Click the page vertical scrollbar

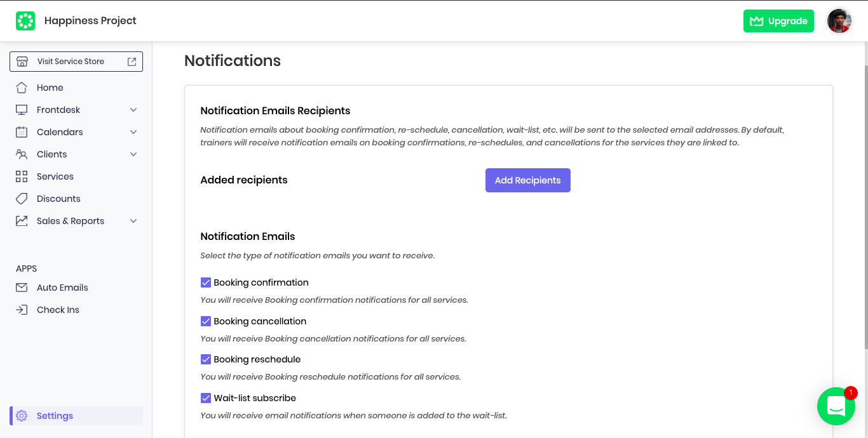pyautogui.click(x=865, y=206)
